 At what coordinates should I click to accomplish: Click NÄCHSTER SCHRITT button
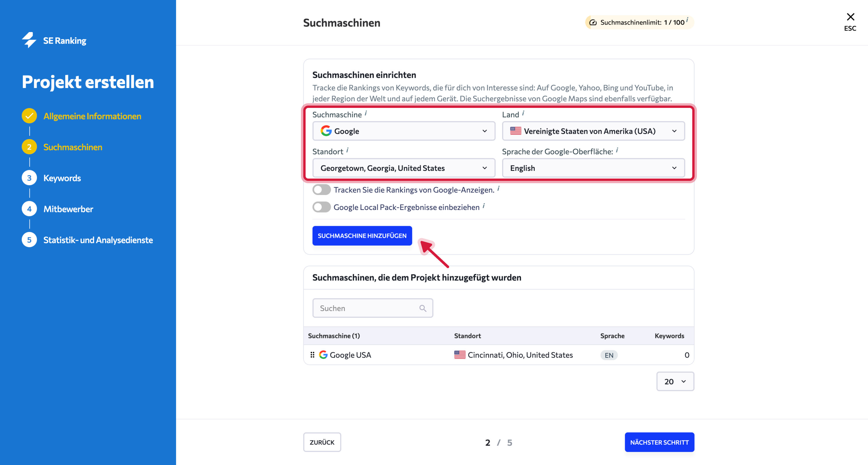coord(659,442)
